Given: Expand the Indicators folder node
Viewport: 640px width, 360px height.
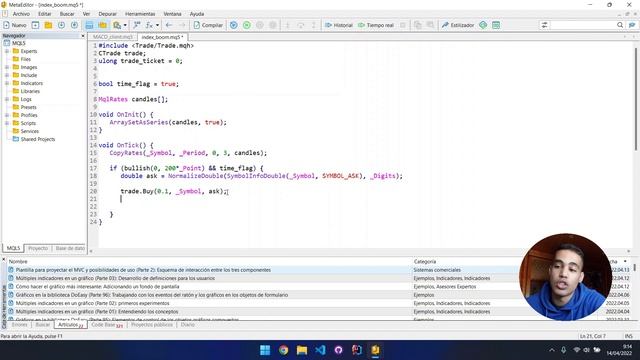Looking at the screenshot, I should [7, 83].
